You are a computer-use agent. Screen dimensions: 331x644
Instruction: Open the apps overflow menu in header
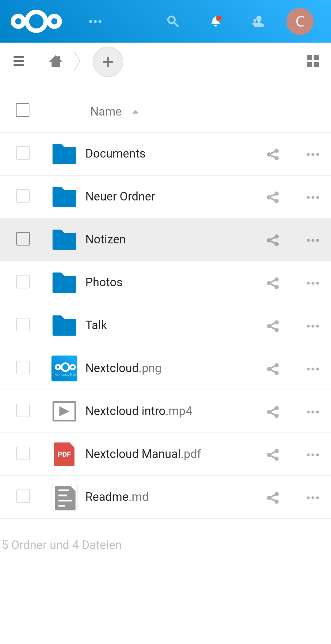click(95, 21)
